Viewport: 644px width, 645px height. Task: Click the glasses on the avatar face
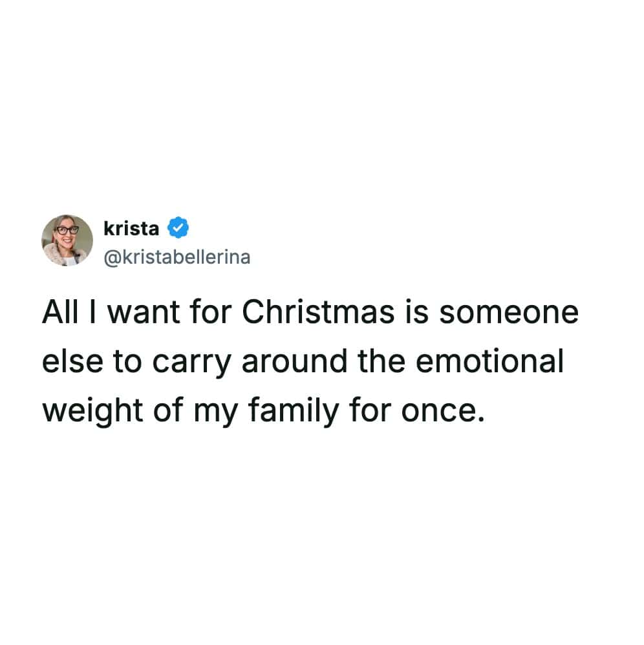pyautogui.click(x=67, y=230)
